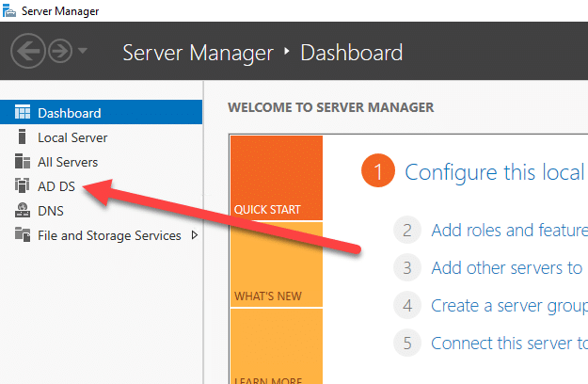Open navigation history dropdown arrow
The image size is (588, 384).
[83, 50]
